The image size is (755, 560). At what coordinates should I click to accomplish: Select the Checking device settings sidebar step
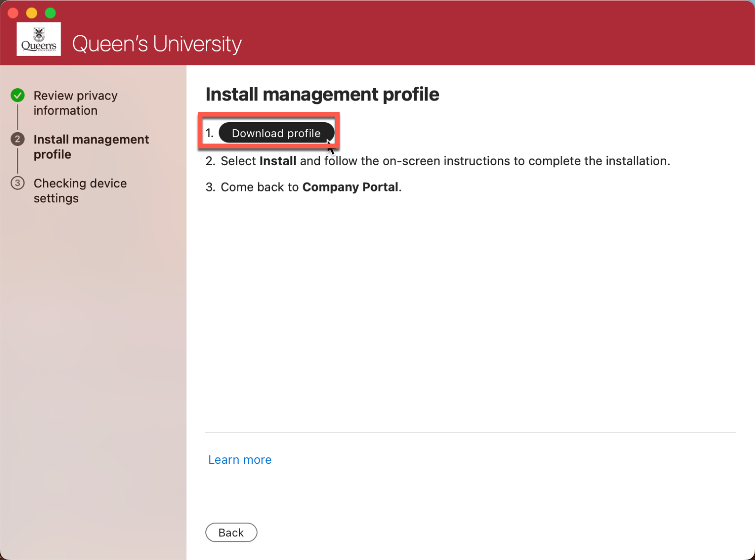(80, 191)
